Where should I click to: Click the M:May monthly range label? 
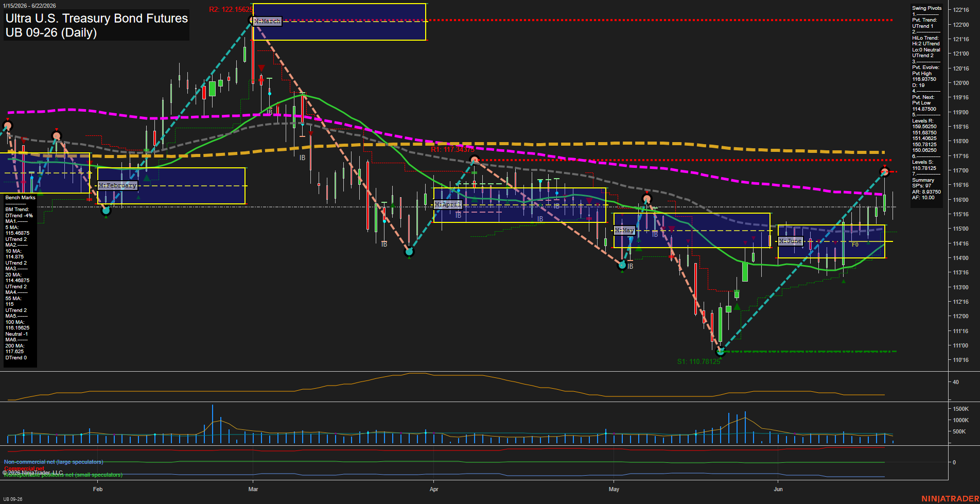point(624,230)
